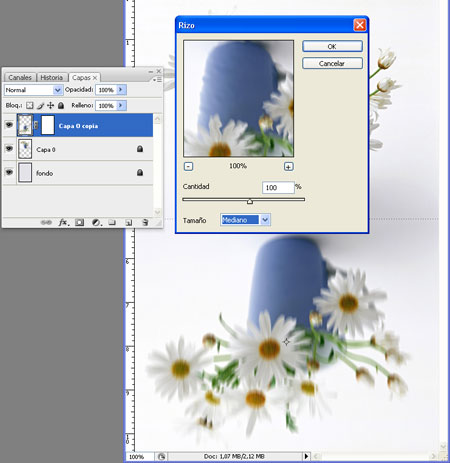Create a new group folder icon
The height and width of the screenshot is (463, 450).
(x=112, y=222)
